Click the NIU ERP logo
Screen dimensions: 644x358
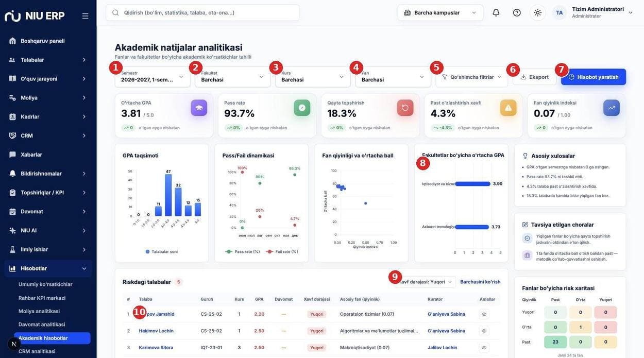[x=35, y=15]
